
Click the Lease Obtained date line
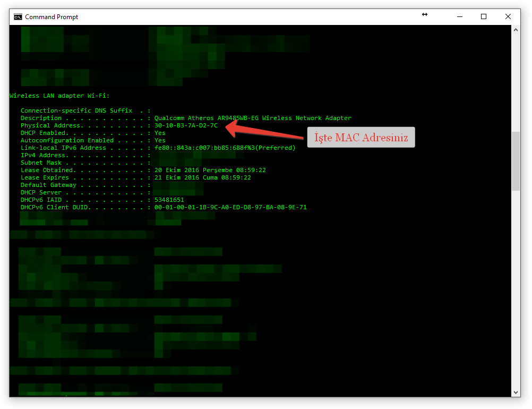210,170
